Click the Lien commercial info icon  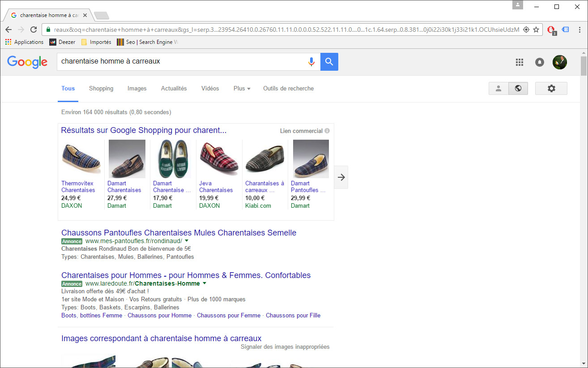(327, 131)
